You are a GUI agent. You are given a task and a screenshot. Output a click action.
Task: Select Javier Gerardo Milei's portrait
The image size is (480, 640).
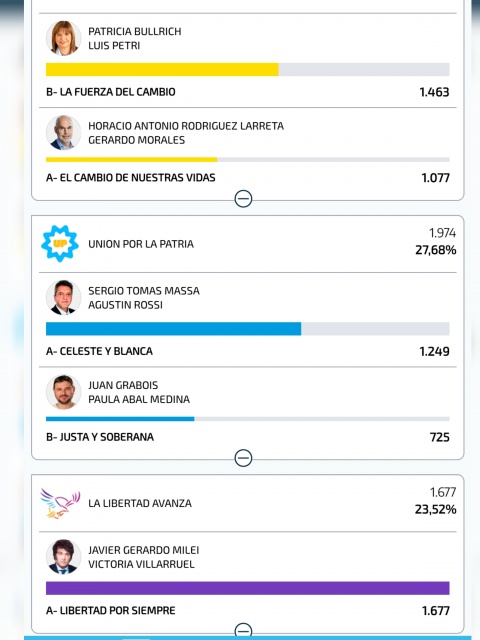(63, 557)
